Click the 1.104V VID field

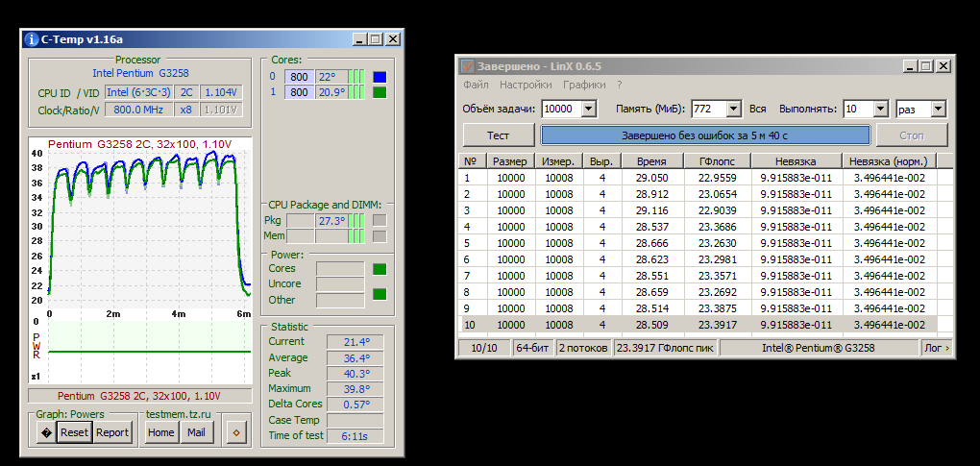pyautogui.click(x=221, y=92)
